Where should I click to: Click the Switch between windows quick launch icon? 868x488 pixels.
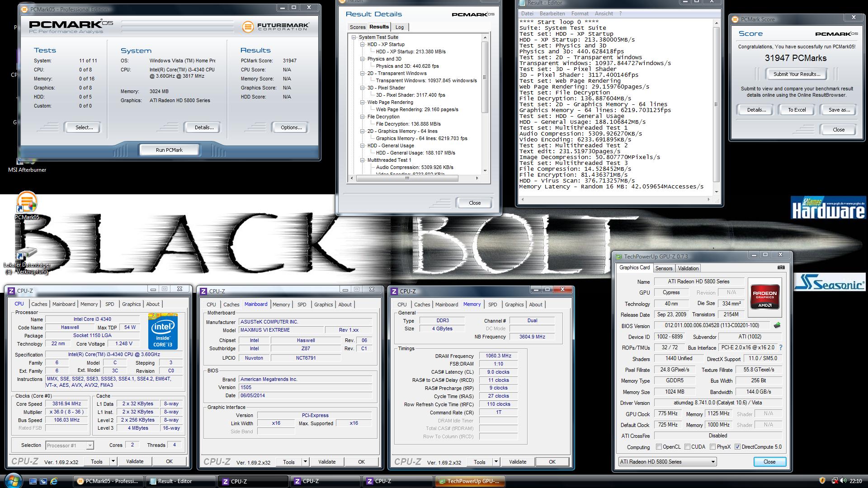(43, 481)
